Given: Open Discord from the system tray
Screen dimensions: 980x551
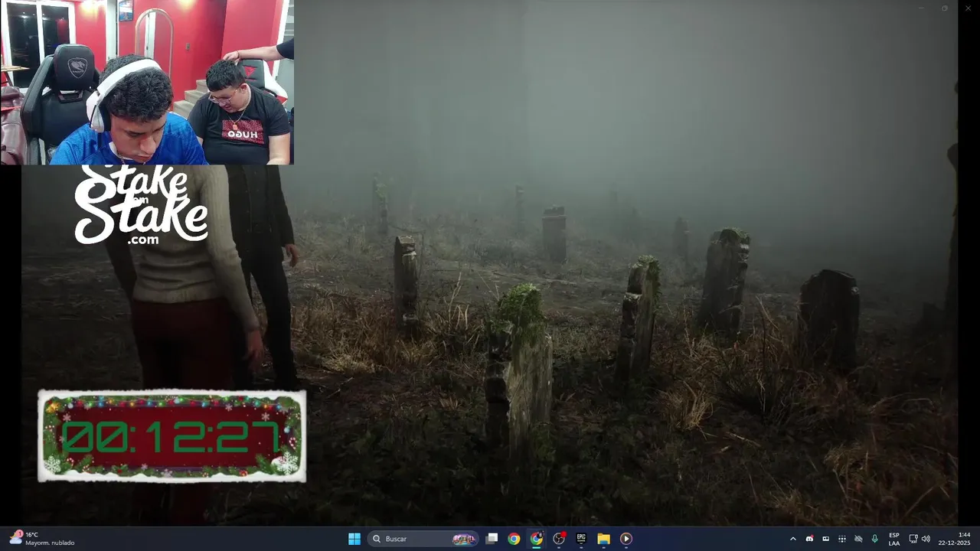Looking at the screenshot, I should click(809, 539).
